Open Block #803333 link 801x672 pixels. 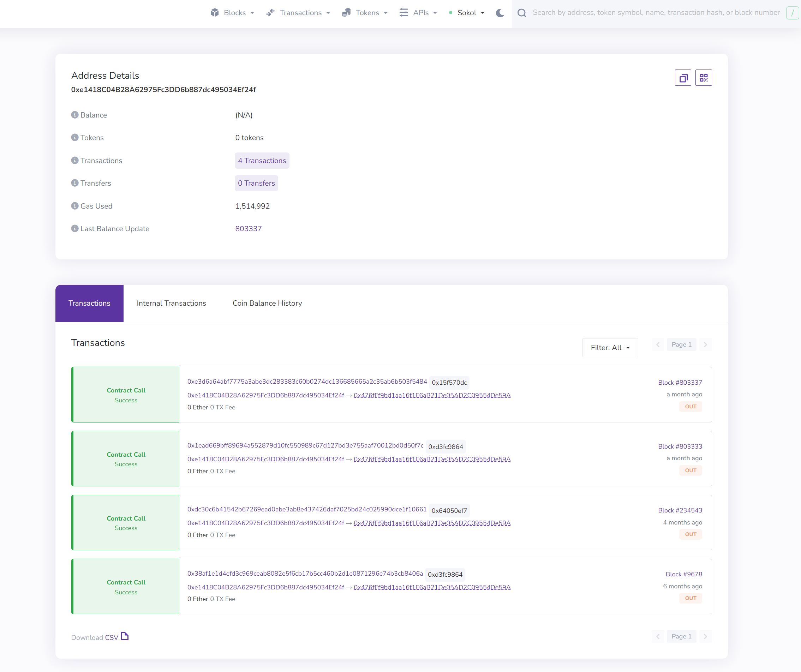point(680,446)
